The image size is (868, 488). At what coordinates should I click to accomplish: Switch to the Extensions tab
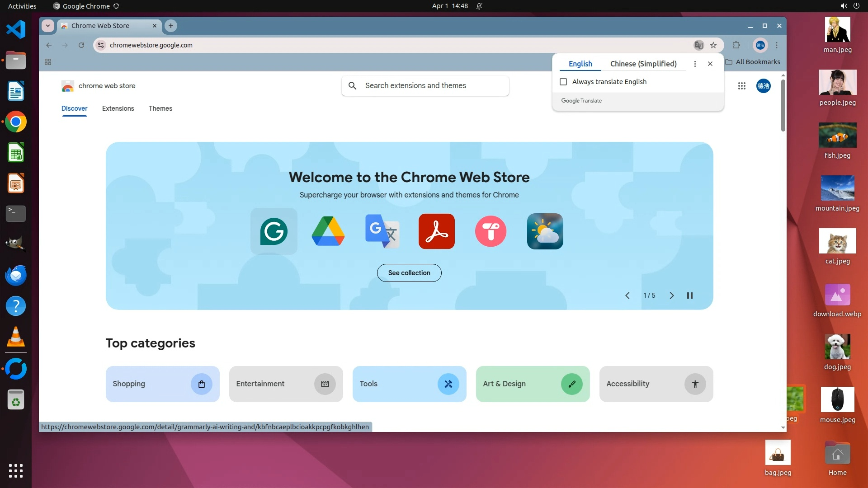[118, 108]
